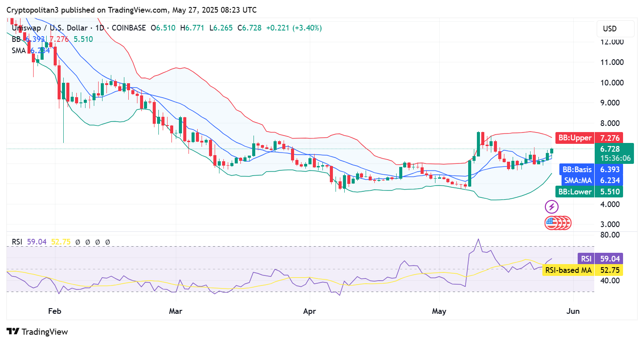The width and height of the screenshot is (644, 343).
Task: Click the yellow RSI value 52.75 in legend
Action: point(61,242)
